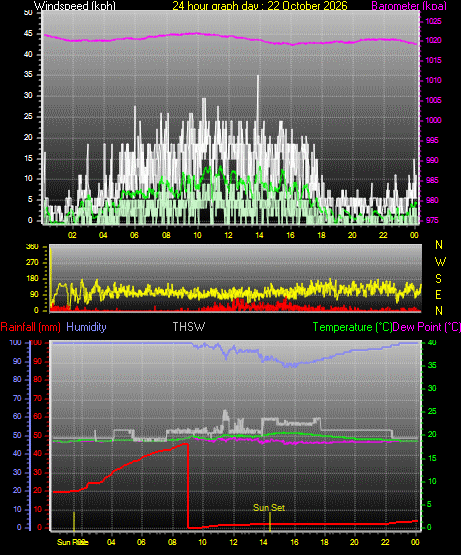The width and height of the screenshot is (461, 555).
Task: Click the Sun Rise label below the bottom graph
Action: click(x=73, y=542)
